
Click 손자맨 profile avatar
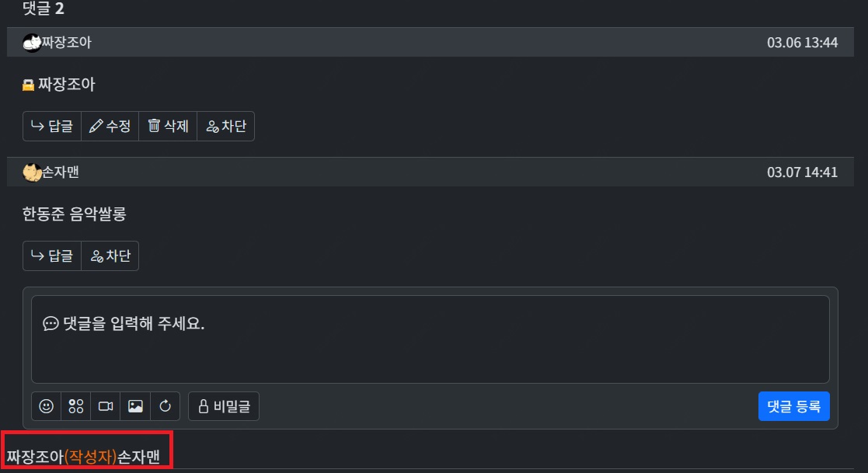(x=32, y=172)
